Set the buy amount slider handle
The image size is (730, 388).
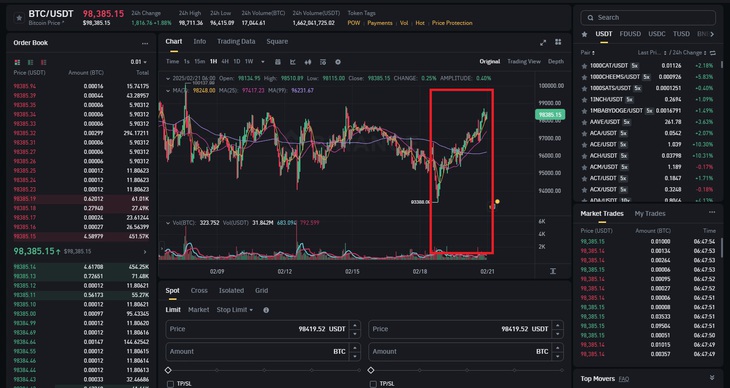pos(169,370)
